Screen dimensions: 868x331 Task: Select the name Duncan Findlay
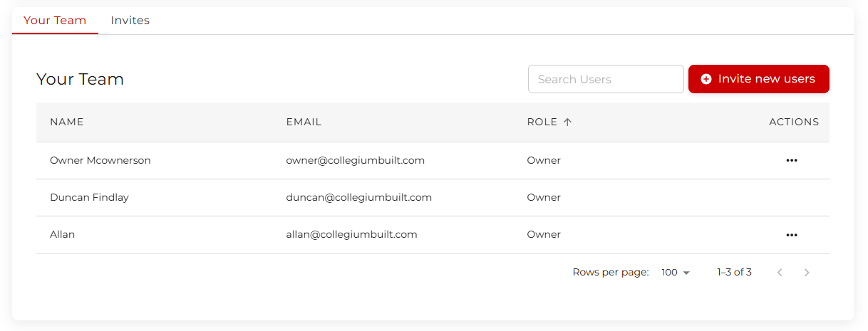coord(89,197)
